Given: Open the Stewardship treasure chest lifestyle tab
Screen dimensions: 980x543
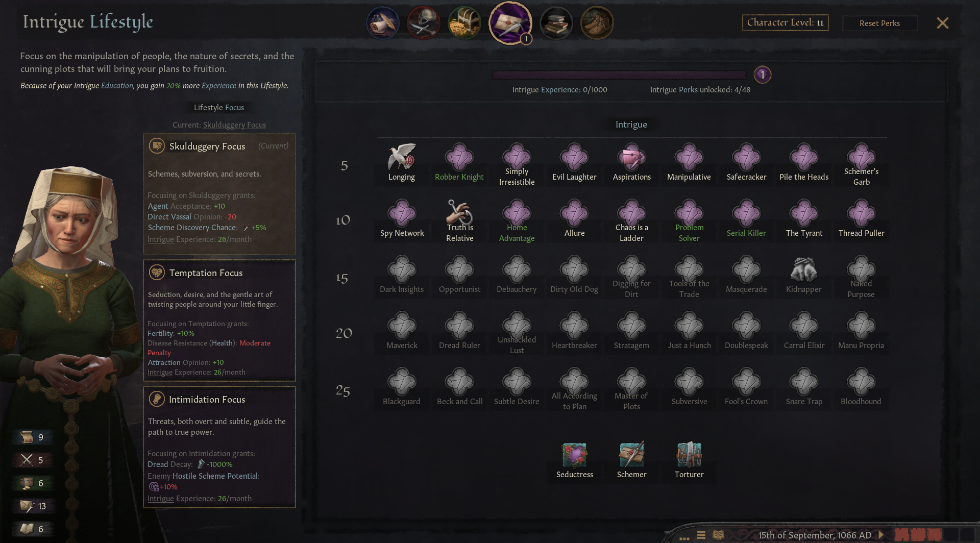Looking at the screenshot, I should 464,23.
